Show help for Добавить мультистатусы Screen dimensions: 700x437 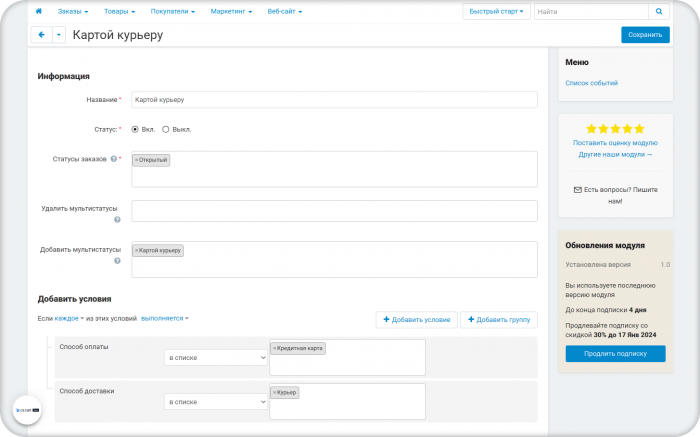coord(117,261)
